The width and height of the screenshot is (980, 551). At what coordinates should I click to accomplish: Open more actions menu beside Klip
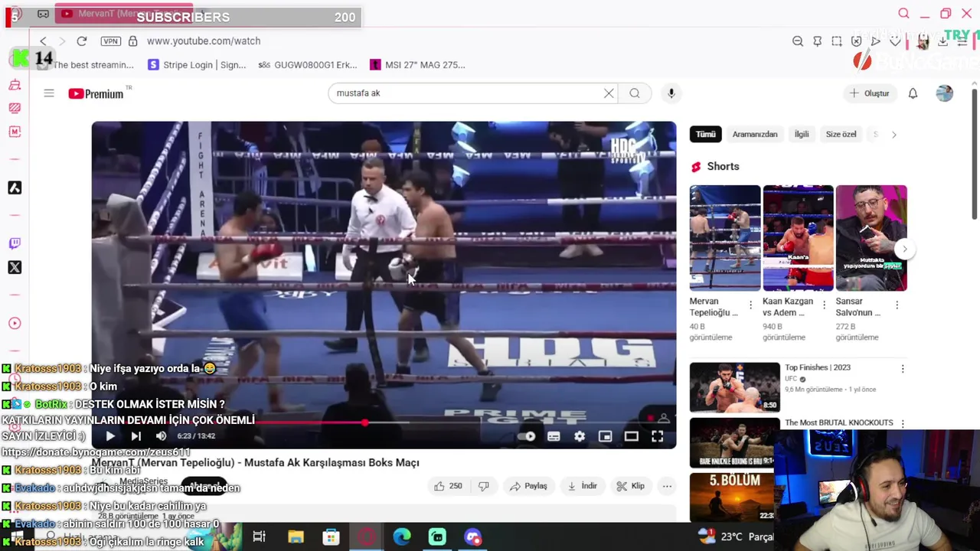tap(667, 486)
